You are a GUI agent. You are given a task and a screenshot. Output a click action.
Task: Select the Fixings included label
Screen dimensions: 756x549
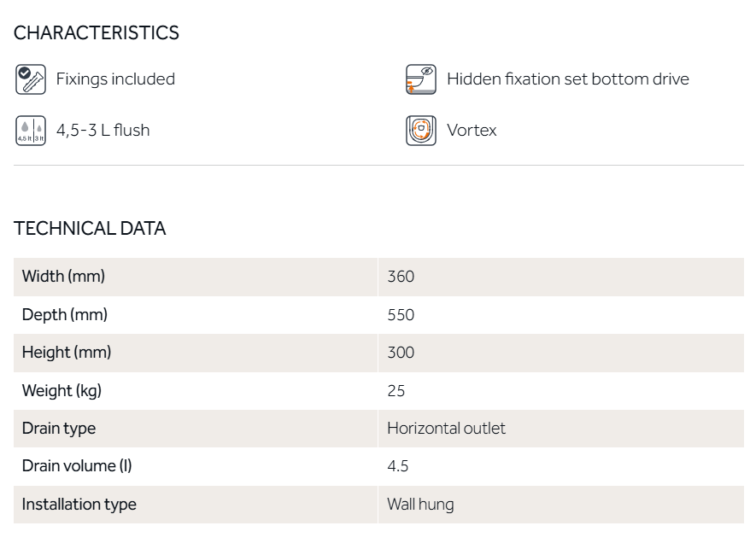click(115, 79)
